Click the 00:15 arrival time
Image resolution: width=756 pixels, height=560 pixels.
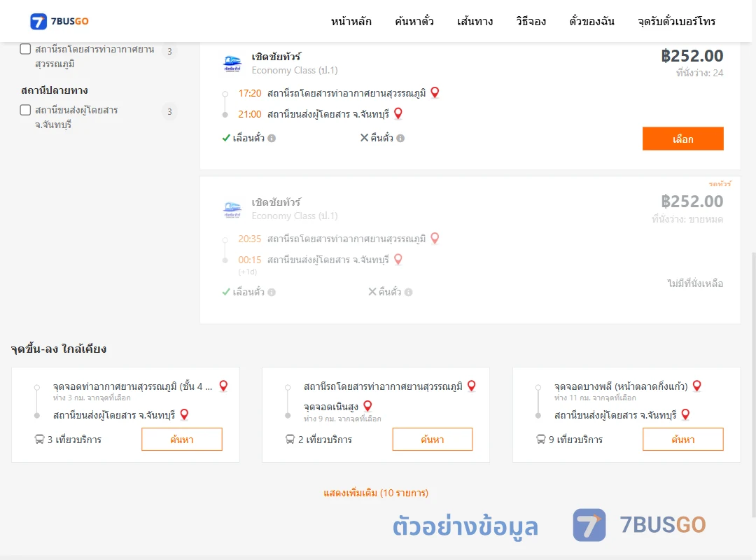pyautogui.click(x=249, y=260)
